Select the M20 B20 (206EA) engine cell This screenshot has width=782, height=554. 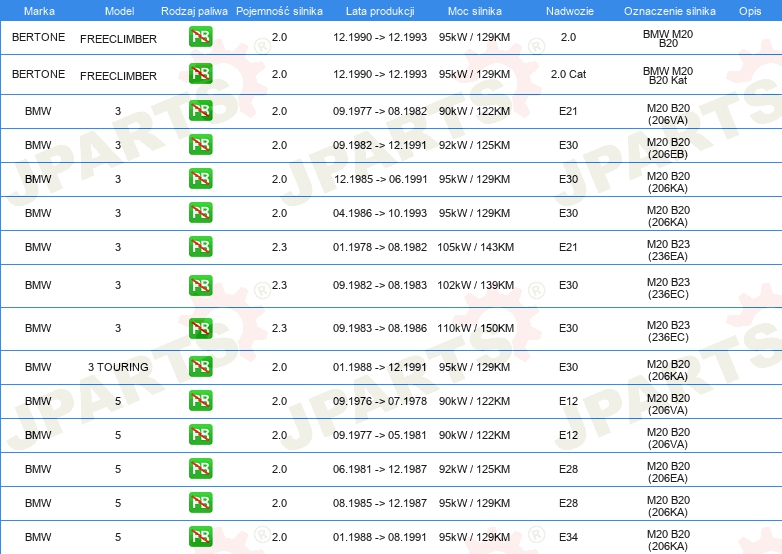668,472
